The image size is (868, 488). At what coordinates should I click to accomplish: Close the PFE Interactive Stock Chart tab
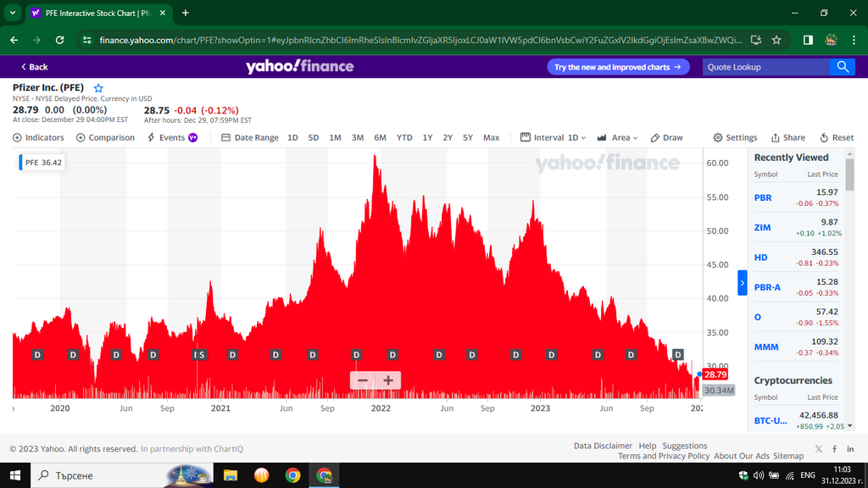(x=163, y=13)
